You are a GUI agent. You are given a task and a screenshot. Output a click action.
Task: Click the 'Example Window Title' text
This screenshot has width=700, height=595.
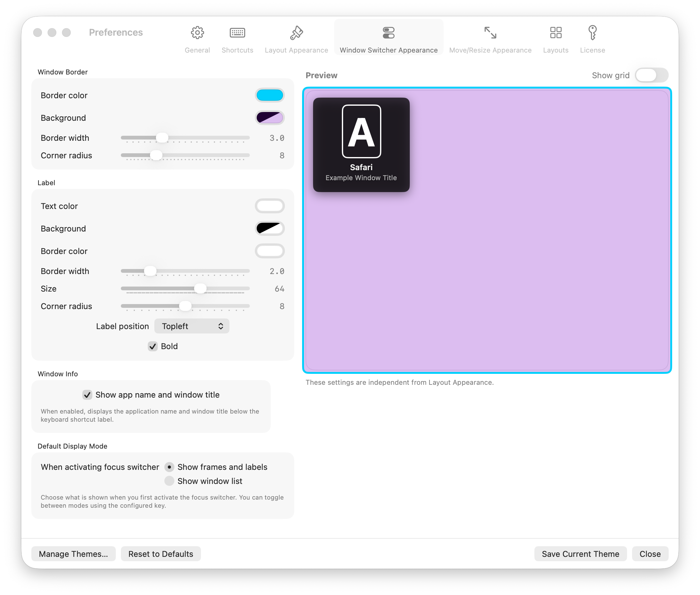(x=361, y=178)
